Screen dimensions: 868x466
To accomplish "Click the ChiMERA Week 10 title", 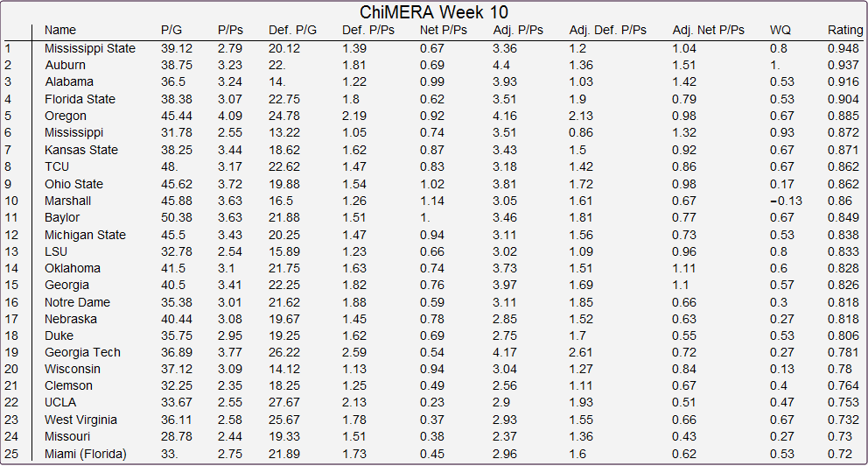I will point(433,12).
